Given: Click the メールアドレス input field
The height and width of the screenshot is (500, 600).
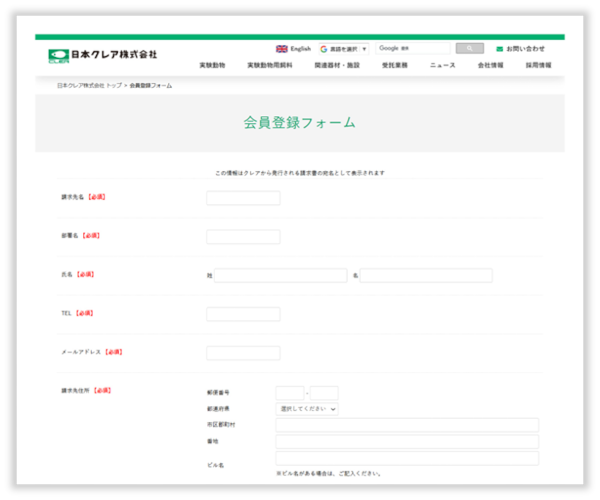Looking at the screenshot, I should (243, 353).
